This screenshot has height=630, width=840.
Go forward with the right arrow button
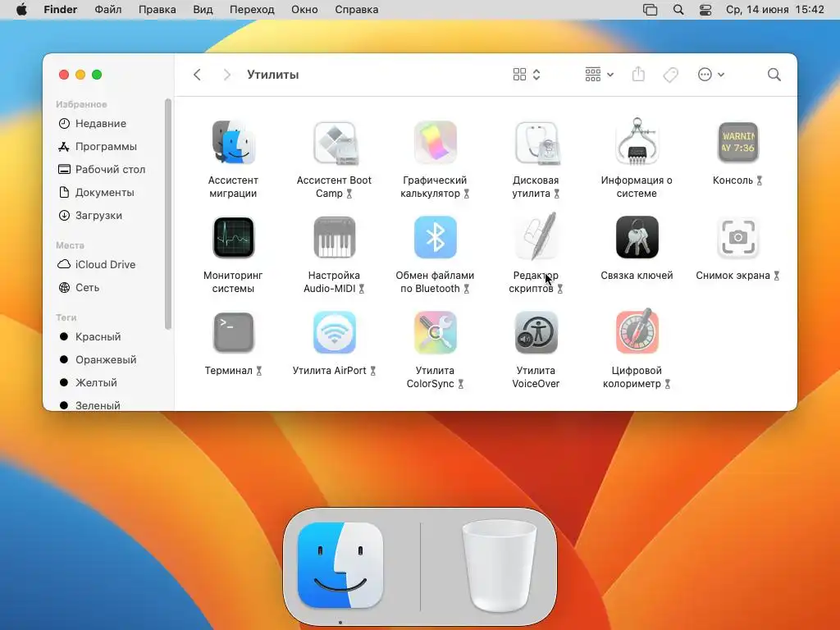point(227,75)
